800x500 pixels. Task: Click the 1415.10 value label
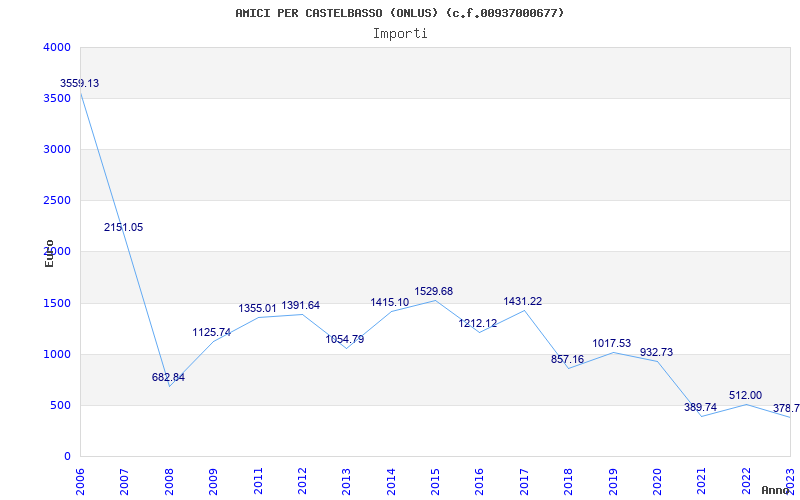click(390, 303)
